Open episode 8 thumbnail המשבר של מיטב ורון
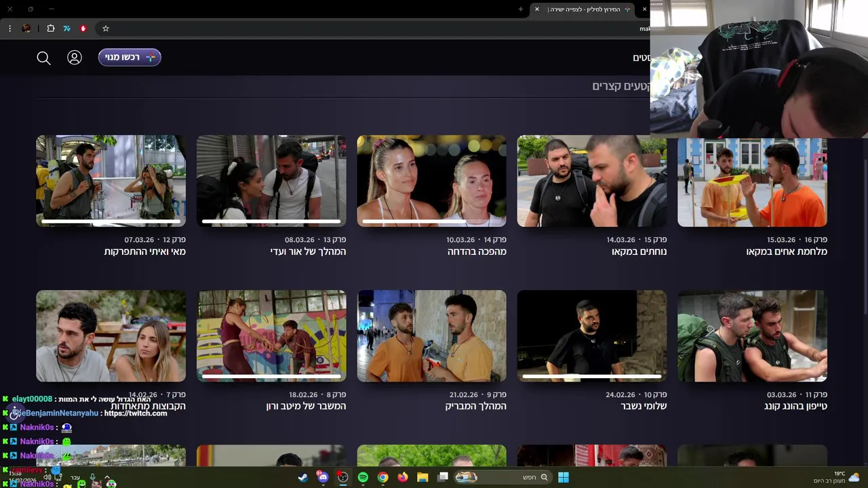This screenshot has width=868, height=488. (x=271, y=336)
